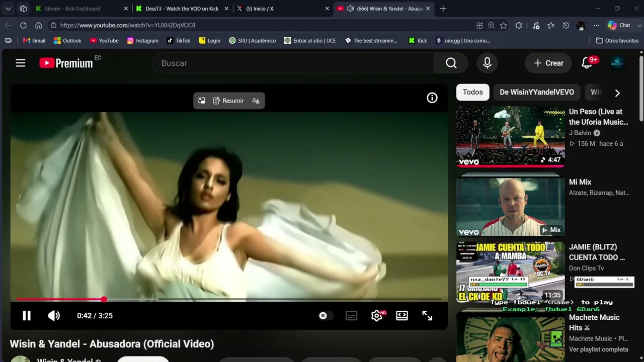Seek using the red progress bar handle
This screenshot has height=362, width=644.
pyautogui.click(x=104, y=299)
